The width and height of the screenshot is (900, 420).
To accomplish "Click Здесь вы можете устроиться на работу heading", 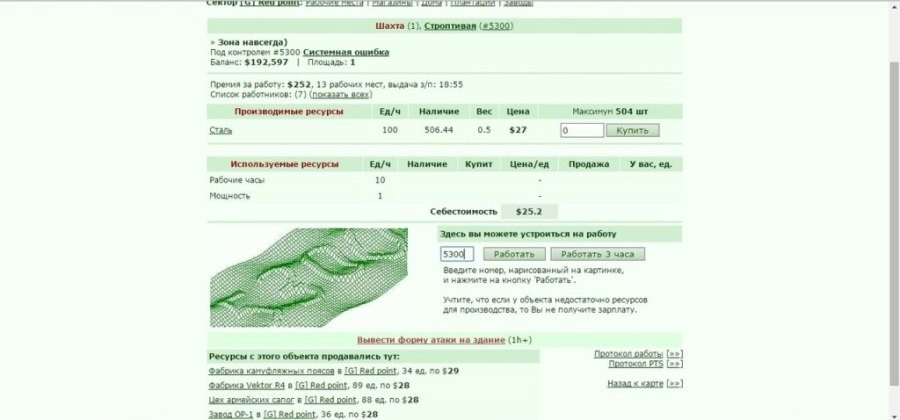I will (528, 234).
